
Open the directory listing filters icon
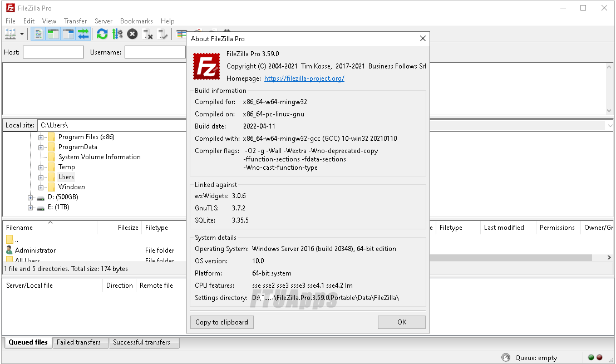tap(181, 34)
